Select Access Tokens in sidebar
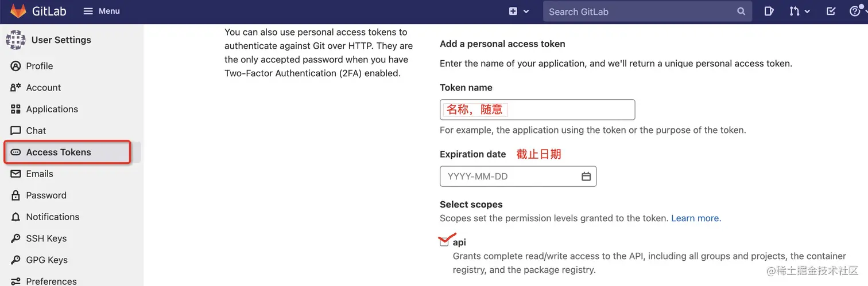Screen dimensions: 868x286 [x=59, y=152]
